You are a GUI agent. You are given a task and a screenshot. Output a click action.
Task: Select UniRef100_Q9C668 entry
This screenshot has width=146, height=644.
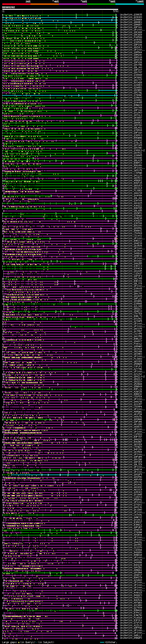(x=131, y=32)
